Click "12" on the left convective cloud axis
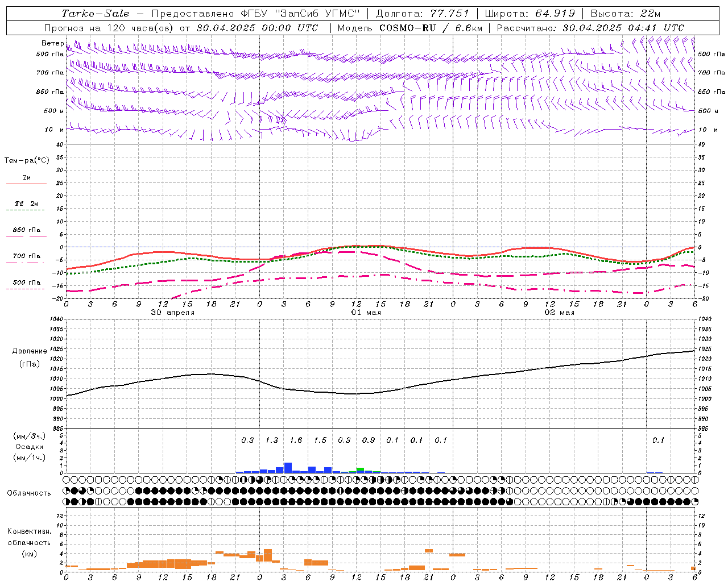728x582 pixels. (60, 516)
